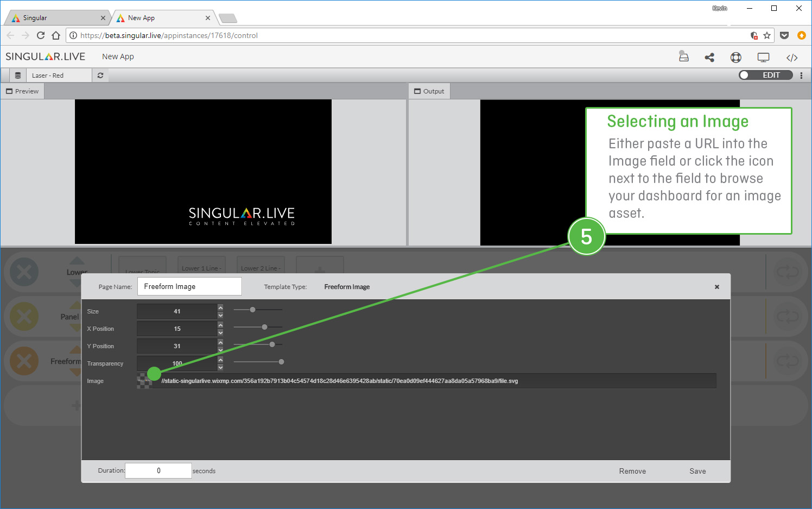Click the drive icon left of share
The height and width of the screenshot is (509, 812).
pos(684,56)
